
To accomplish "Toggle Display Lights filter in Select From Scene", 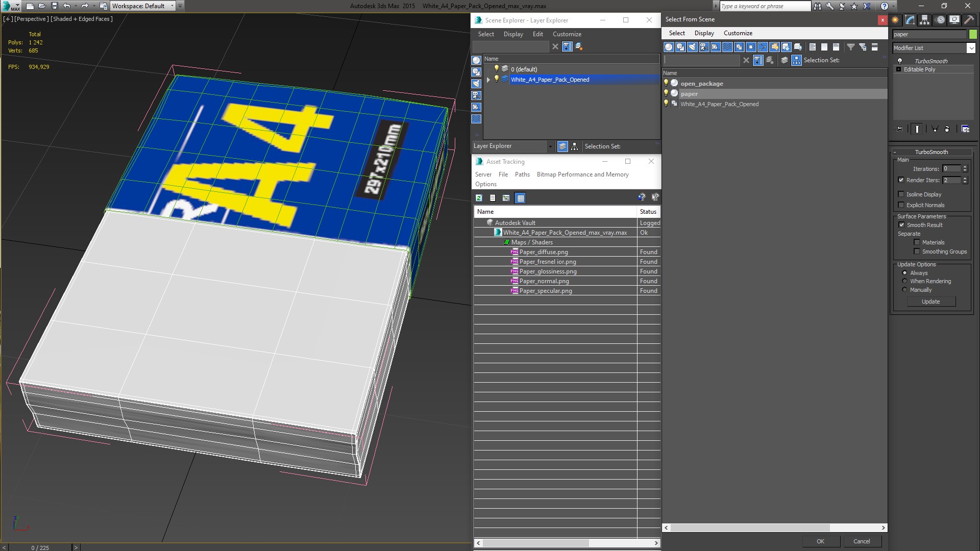I will point(692,47).
